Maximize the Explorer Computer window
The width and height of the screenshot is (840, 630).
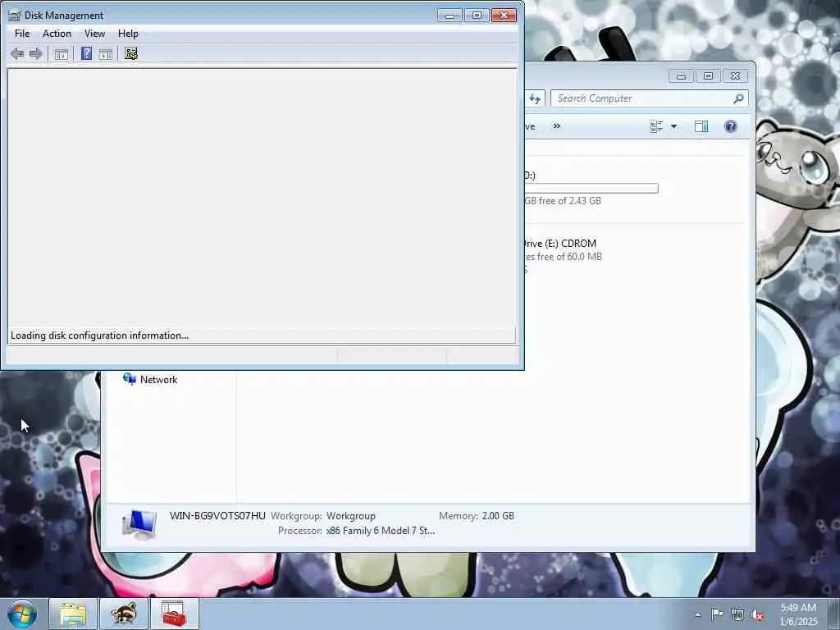click(708, 76)
